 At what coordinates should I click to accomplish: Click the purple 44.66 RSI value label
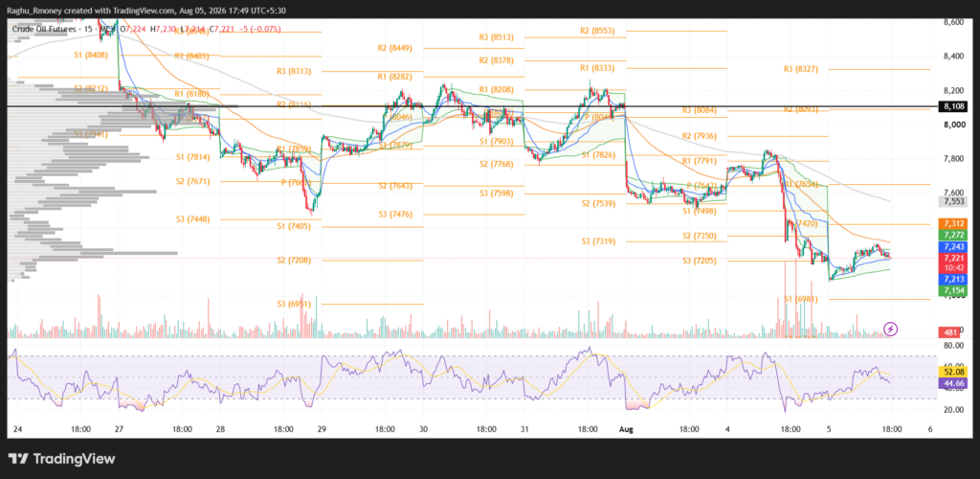click(x=953, y=383)
